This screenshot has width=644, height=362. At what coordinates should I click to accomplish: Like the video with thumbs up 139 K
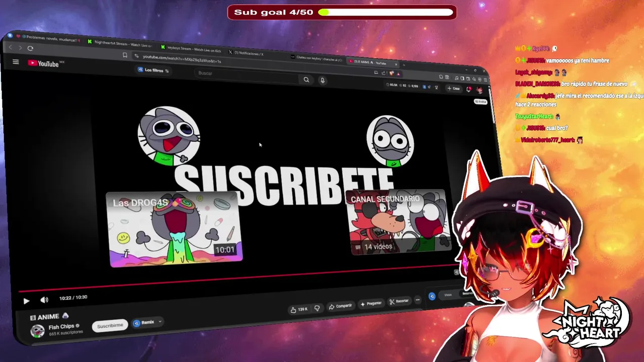[x=299, y=310]
